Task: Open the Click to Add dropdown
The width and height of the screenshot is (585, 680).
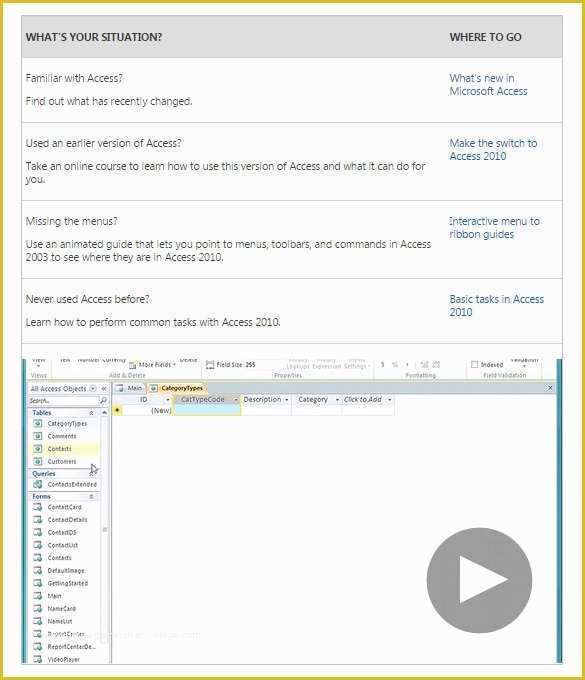Action: tap(389, 400)
